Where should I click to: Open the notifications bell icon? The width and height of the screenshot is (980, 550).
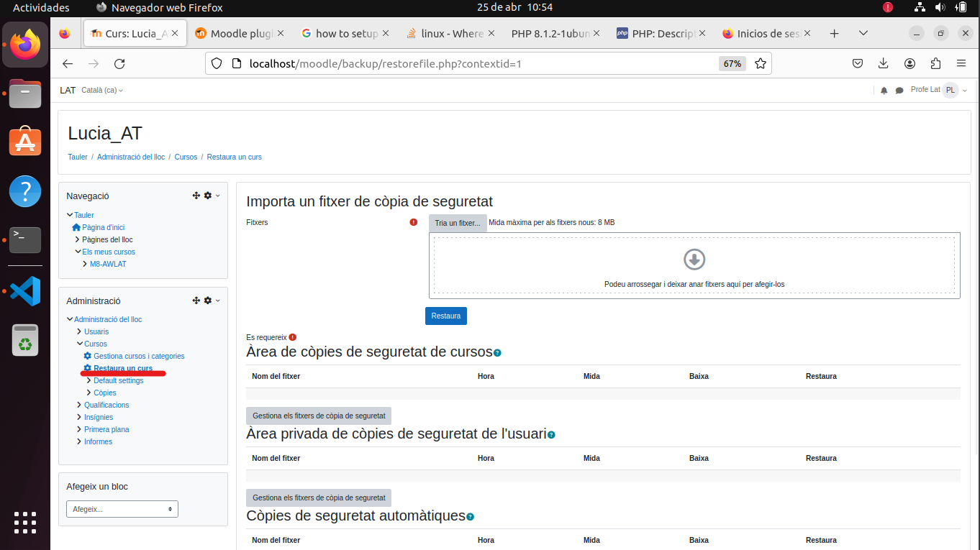coord(884,90)
